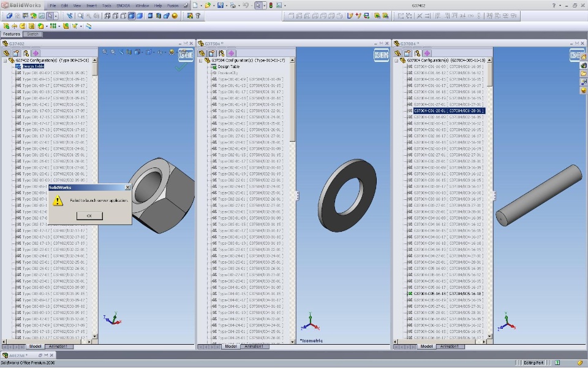588x368 pixels.
Task: Click the Animation1 tab in G37004 window
Action: click(x=449, y=347)
